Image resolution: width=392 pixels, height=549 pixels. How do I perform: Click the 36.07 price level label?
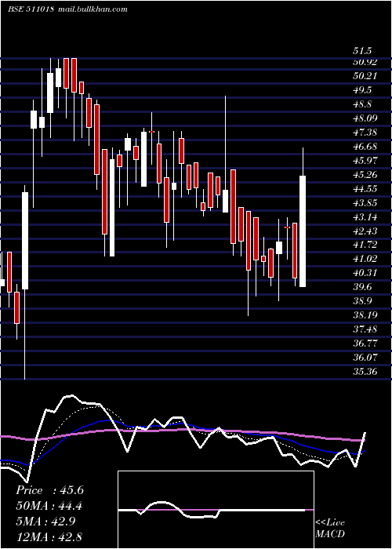(x=365, y=357)
